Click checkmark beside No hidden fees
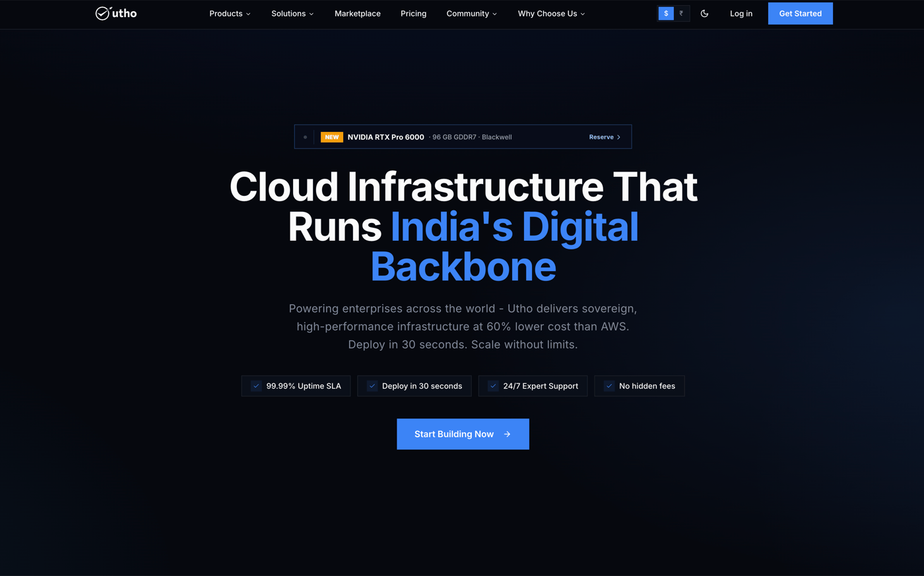924x576 pixels. 609,386
